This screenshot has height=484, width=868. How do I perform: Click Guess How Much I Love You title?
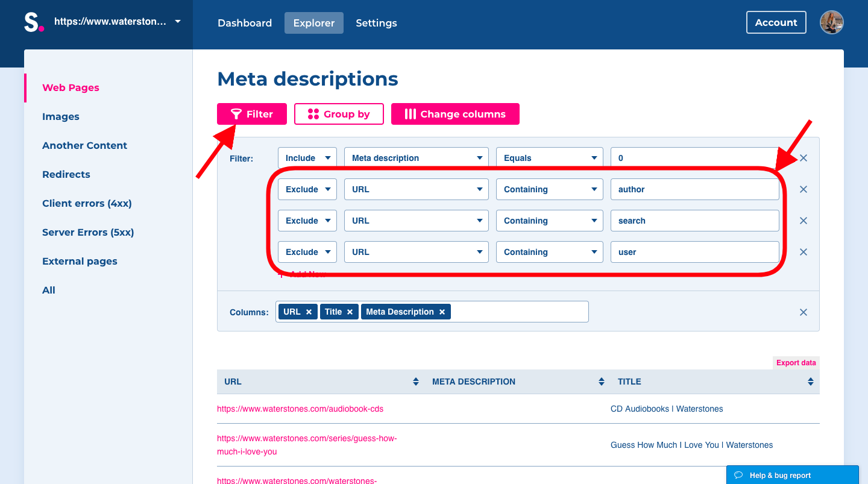point(691,445)
